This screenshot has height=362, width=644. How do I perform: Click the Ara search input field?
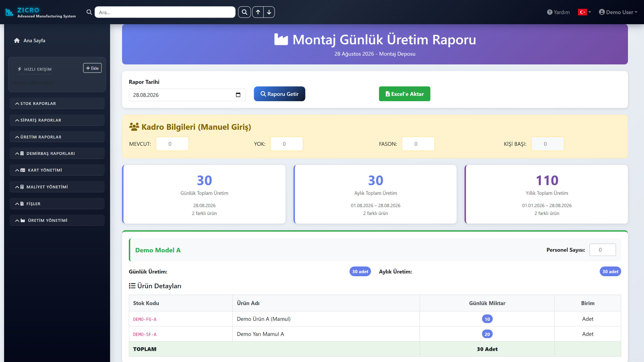coord(165,12)
